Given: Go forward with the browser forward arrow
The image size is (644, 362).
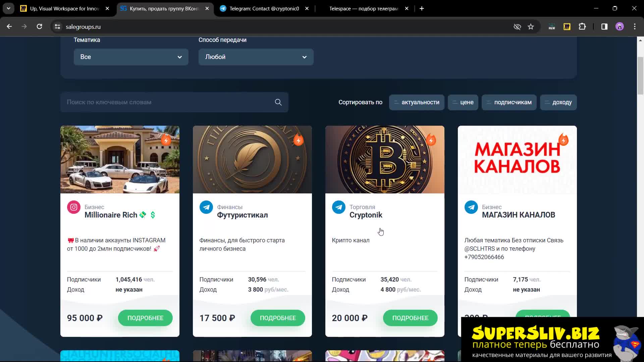Looking at the screenshot, I should 24,26.
